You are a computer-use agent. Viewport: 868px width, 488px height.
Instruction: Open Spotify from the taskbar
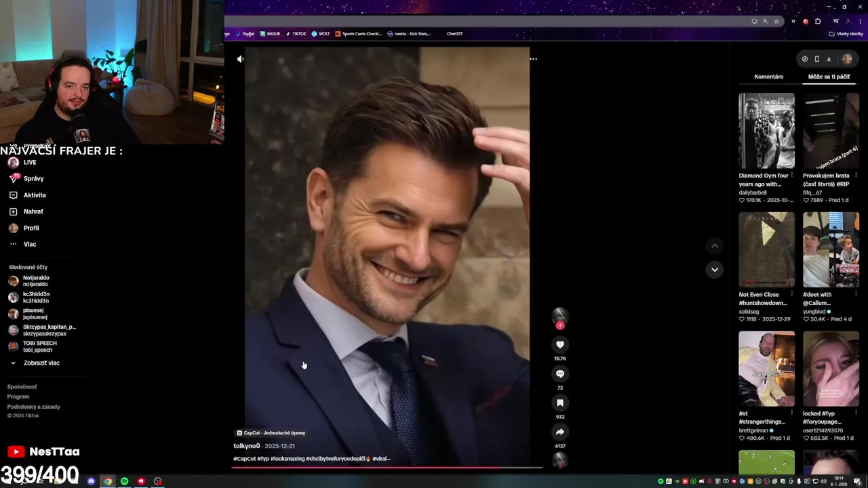click(124, 481)
